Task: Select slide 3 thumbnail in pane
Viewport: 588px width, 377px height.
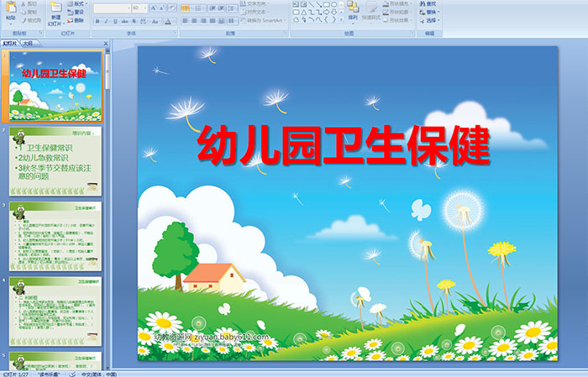Action: click(55, 236)
